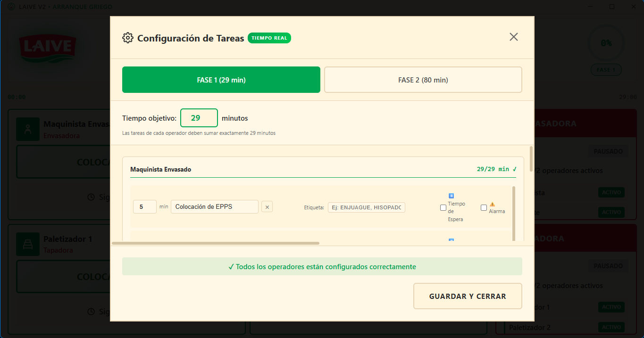Enable the Alarma checkbox
The image size is (644, 338).
coord(484,207)
